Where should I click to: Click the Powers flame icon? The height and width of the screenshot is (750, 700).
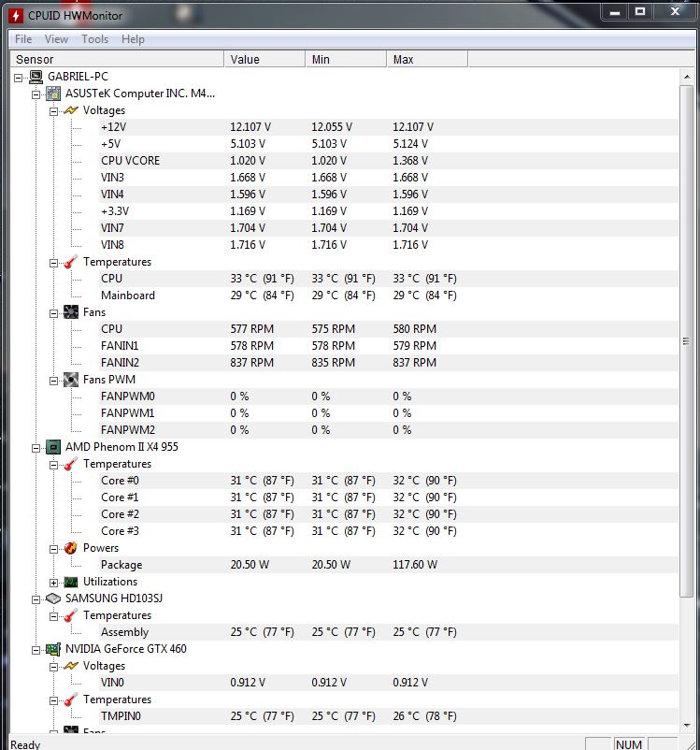(71, 548)
